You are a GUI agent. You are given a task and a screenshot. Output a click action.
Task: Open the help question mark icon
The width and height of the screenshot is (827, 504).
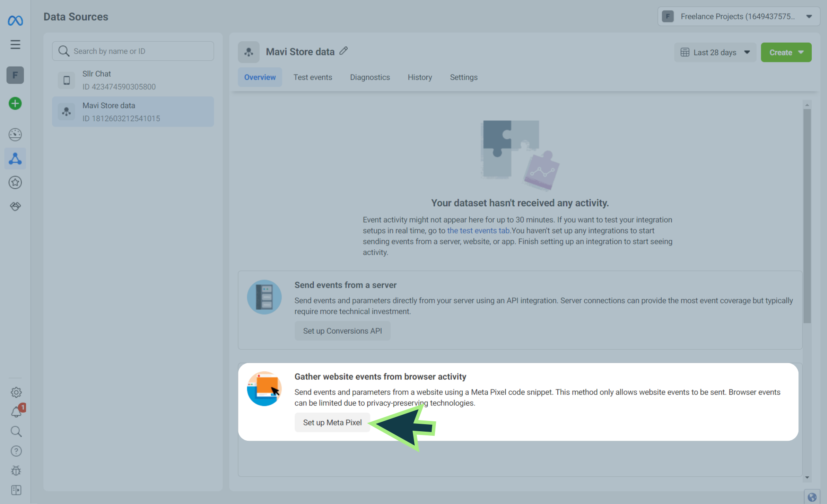[16, 451]
